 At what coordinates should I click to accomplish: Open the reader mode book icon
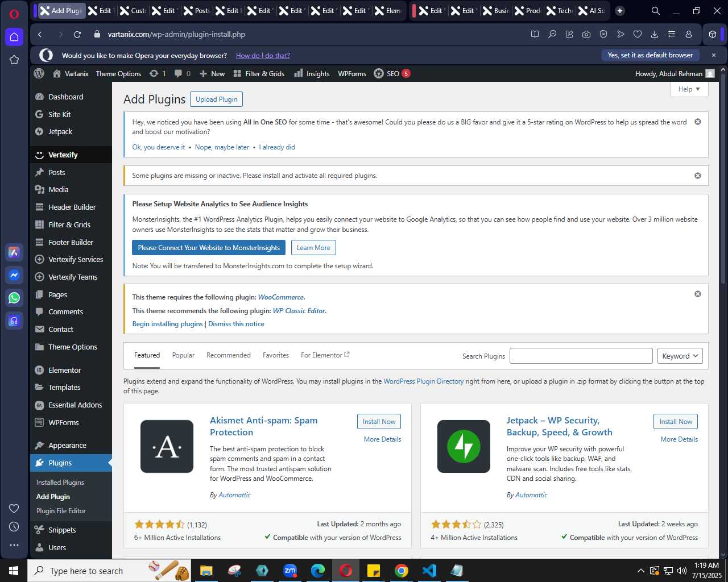(535, 34)
